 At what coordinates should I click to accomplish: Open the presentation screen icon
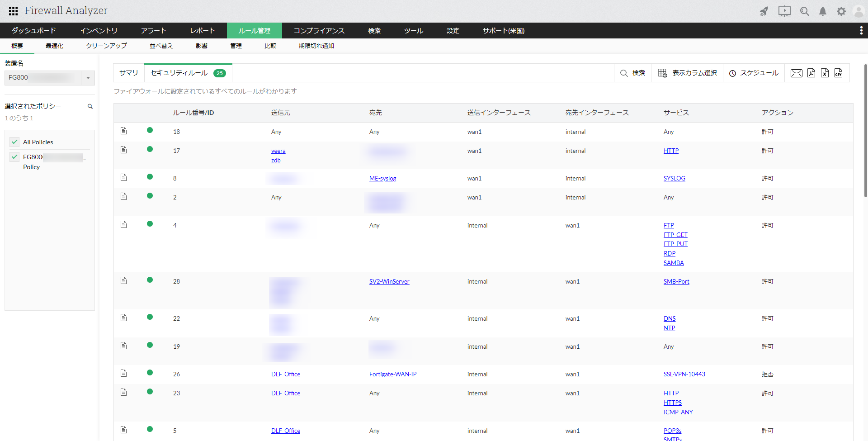pos(784,11)
